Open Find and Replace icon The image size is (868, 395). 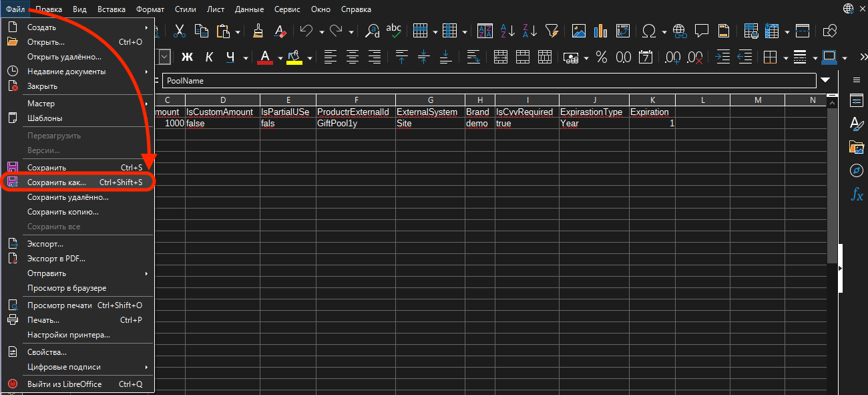[373, 31]
